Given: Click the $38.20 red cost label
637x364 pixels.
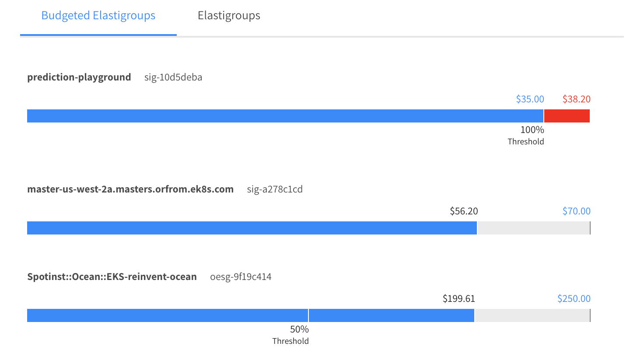Looking at the screenshot, I should click(576, 99).
